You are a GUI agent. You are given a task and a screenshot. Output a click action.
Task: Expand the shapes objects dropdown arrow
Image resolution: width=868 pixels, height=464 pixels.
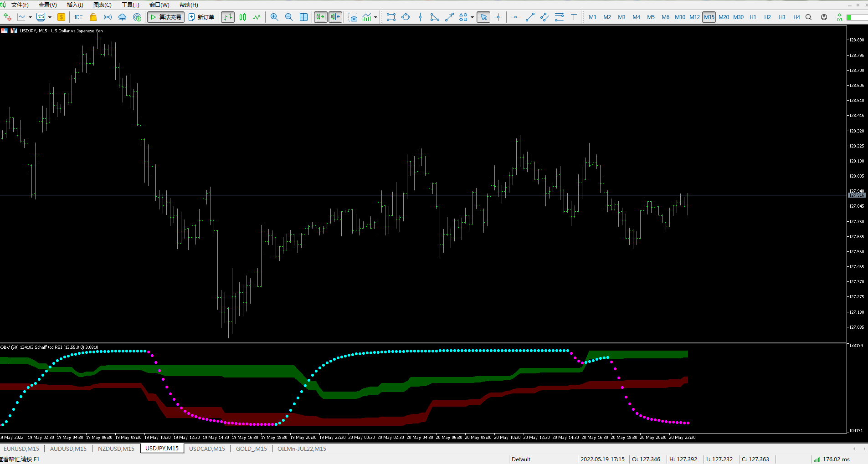(472, 17)
